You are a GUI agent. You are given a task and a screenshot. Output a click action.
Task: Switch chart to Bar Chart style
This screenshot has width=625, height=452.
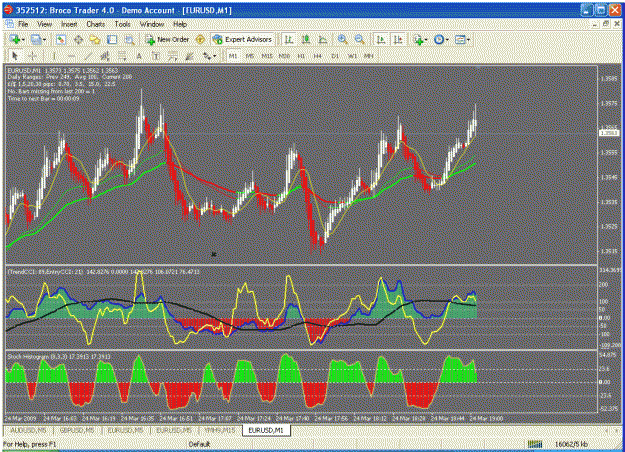pos(289,39)
